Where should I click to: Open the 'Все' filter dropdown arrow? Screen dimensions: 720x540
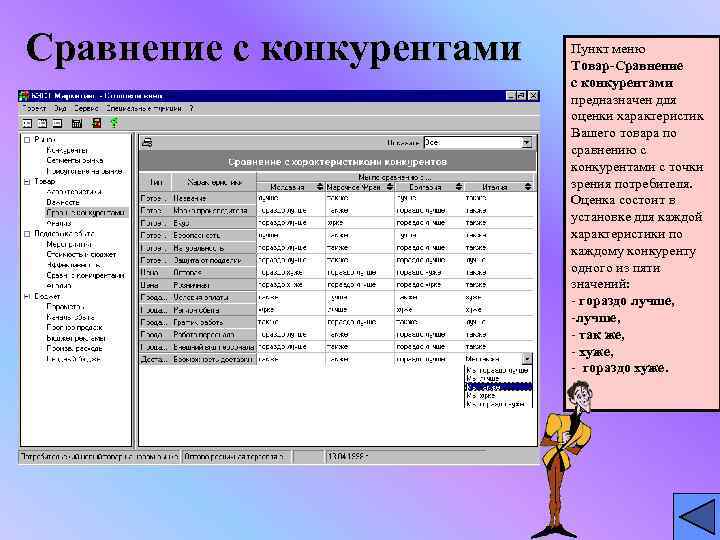527,143
